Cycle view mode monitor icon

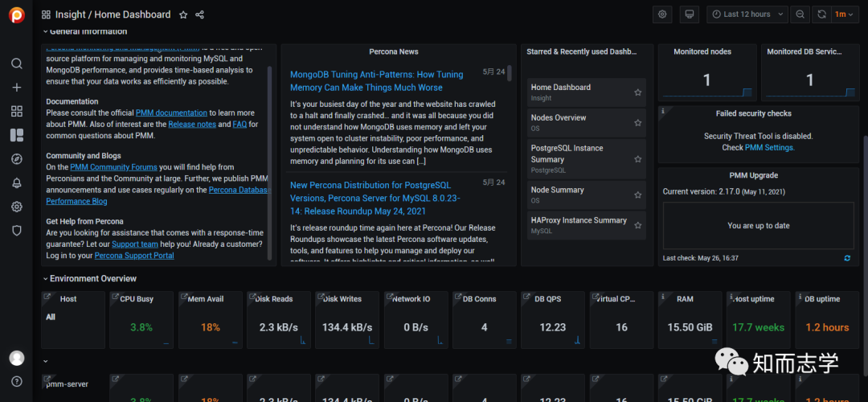(690, 14)
